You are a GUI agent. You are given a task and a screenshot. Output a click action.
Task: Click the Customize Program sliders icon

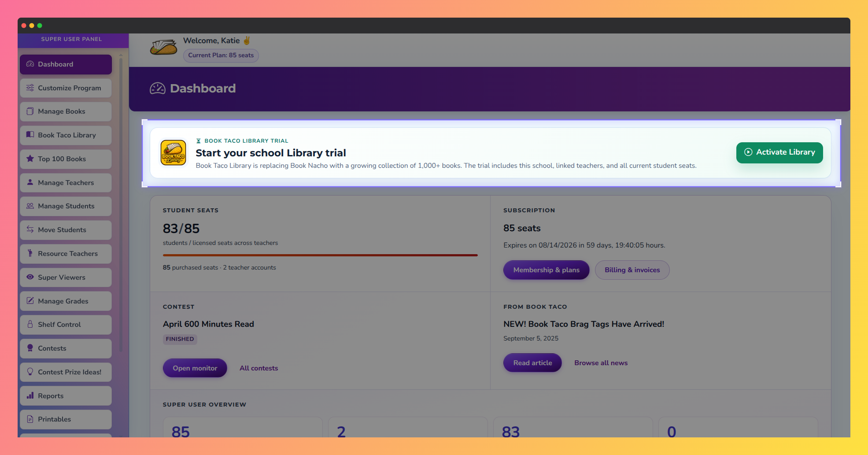30,88
